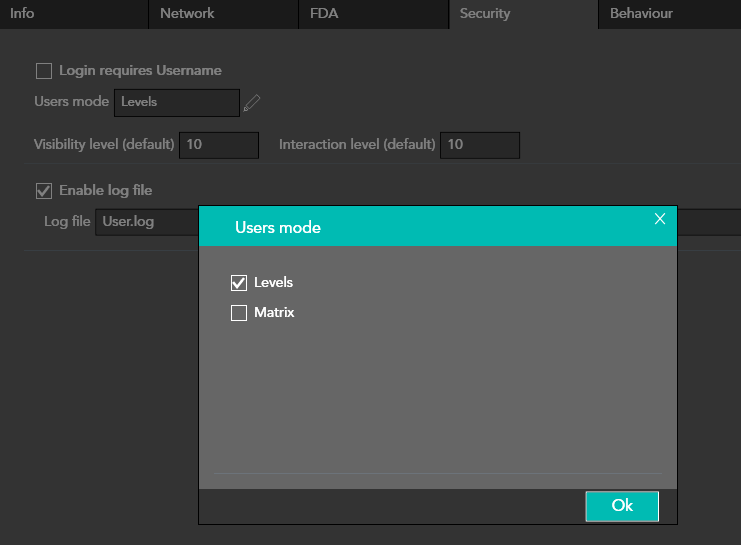Enable the Matrix checkbox
The height and width of the screenshot is (545, 741).
(x=239, y=313)
